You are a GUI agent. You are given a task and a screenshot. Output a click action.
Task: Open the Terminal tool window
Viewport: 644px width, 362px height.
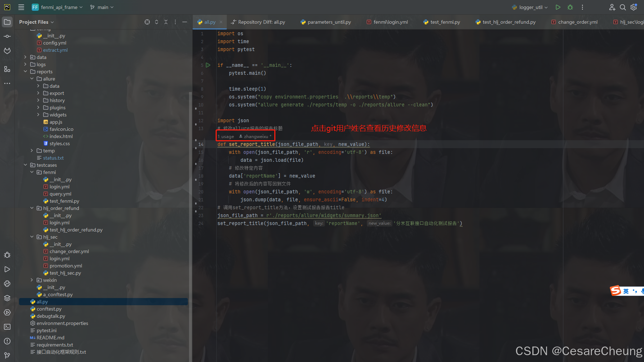[7, 327]
